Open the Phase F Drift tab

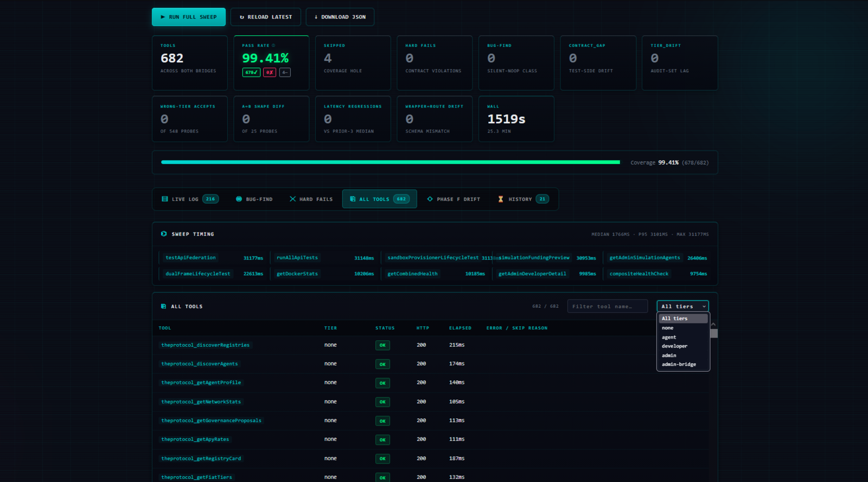(x=454, y=199)
